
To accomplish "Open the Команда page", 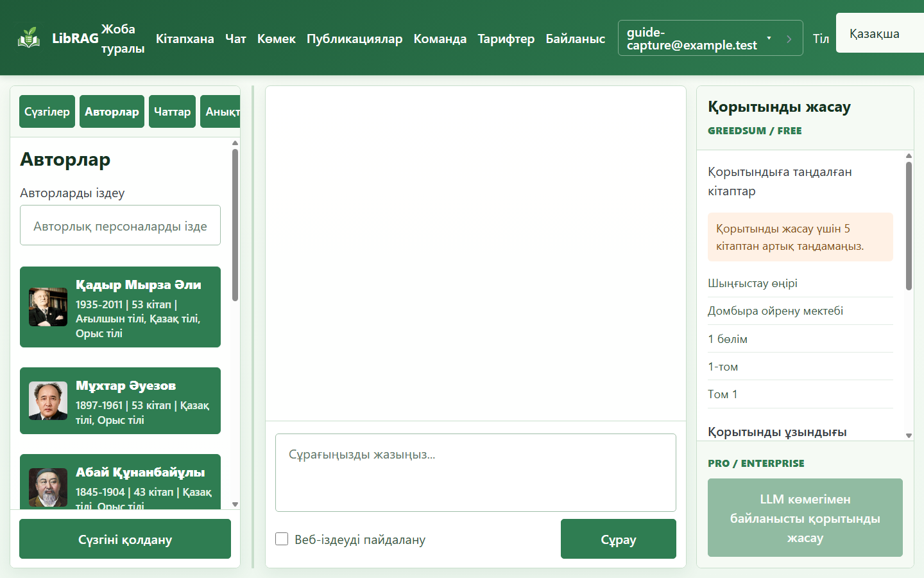I will (x=440, y=39).
